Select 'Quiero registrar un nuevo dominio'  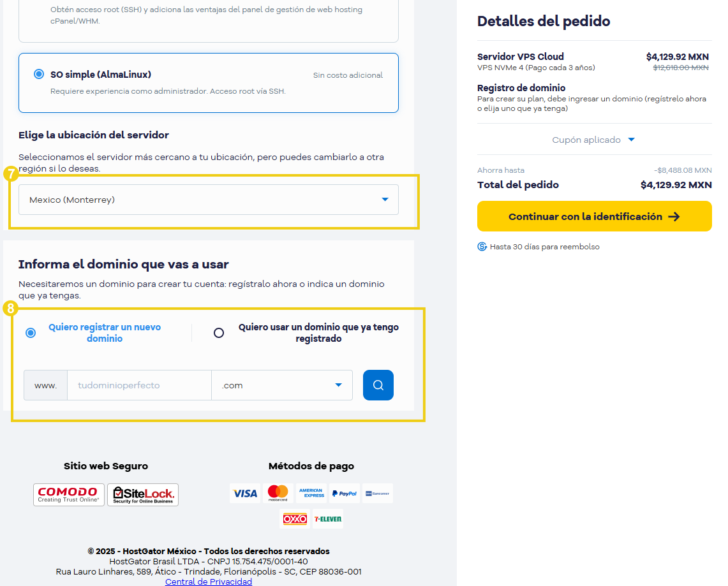pos(30,332)
